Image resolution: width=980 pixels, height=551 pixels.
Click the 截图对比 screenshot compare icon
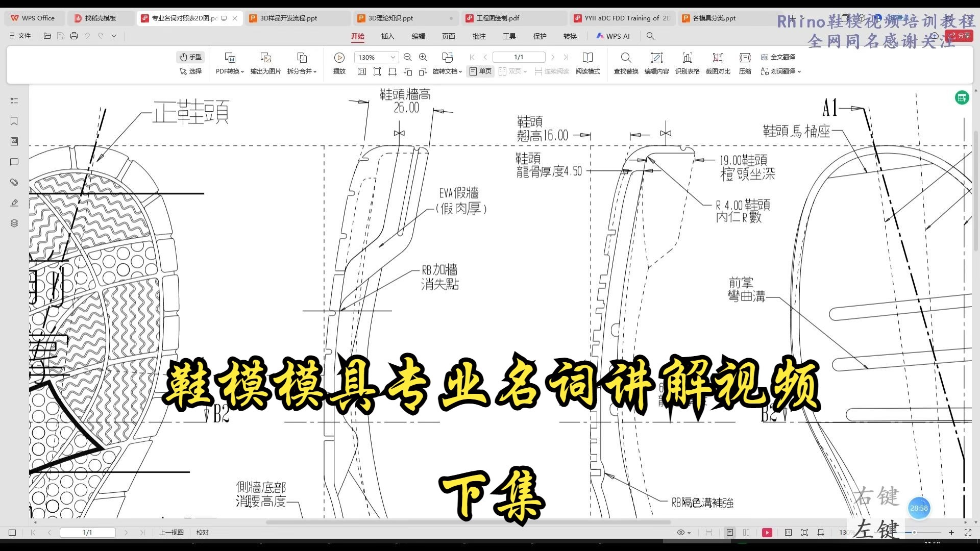[717, 63]
